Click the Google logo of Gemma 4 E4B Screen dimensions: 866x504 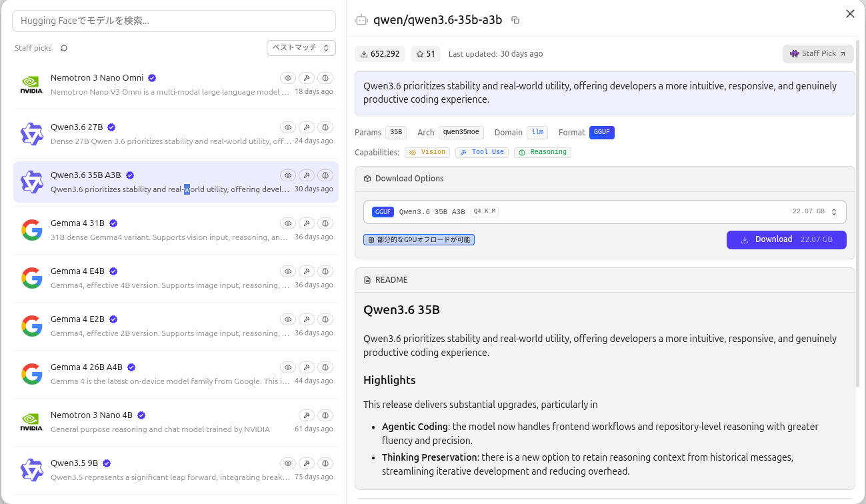pyautogui.click(x=32, y=278)
